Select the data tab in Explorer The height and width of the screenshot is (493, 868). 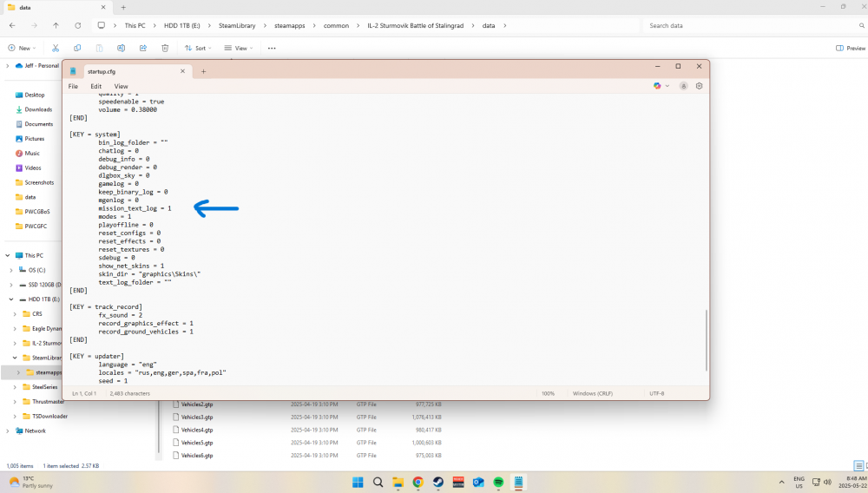(56, 8)
